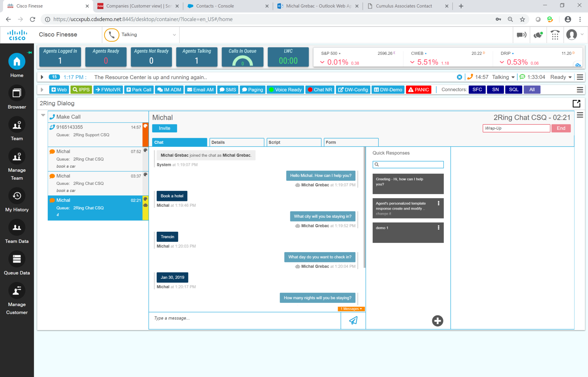Open the Talking call state dropdown
Viewport: 588px width, 377px height.
coord(174,34)
